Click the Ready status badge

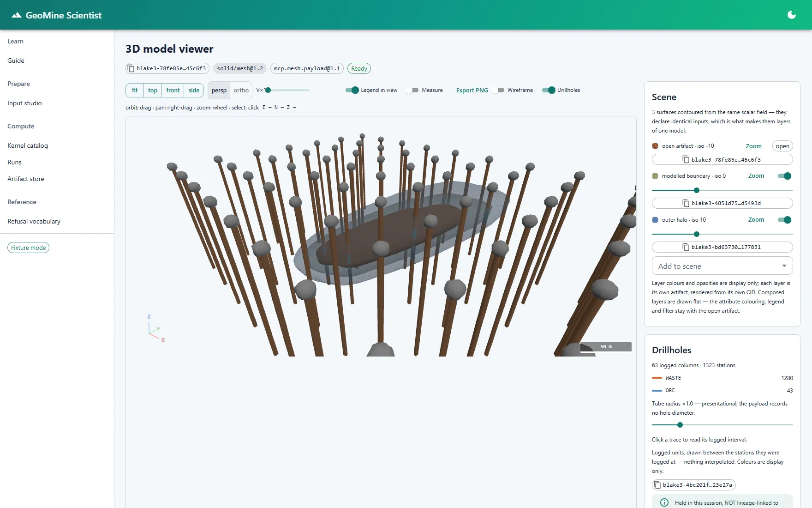[359, 68]
